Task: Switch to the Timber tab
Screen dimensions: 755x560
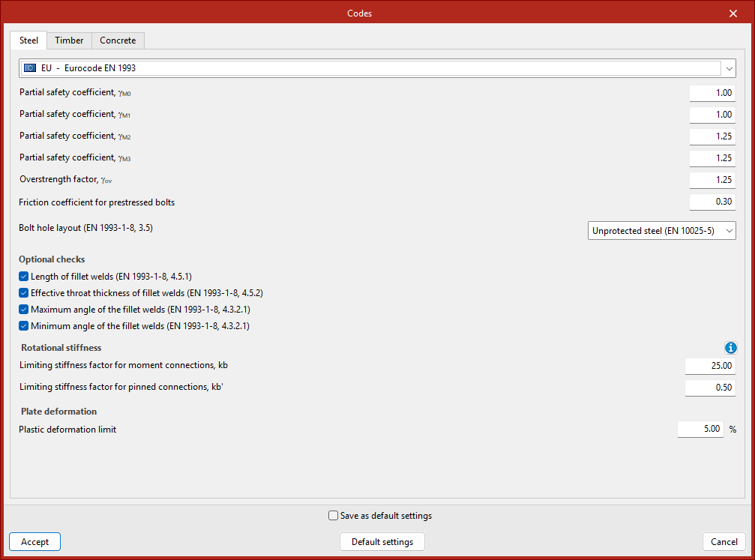Action: click(x=69, y=40)
